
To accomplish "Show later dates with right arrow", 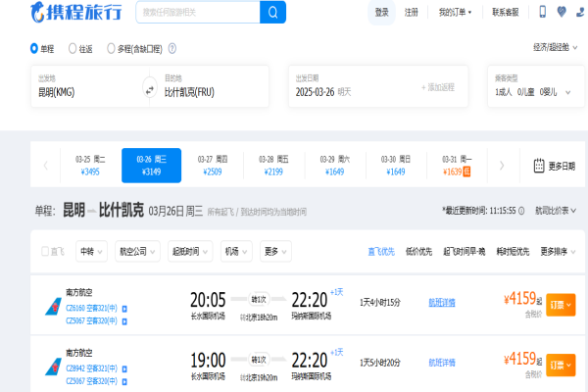I will pyautogui.click(x=502, y=166).
